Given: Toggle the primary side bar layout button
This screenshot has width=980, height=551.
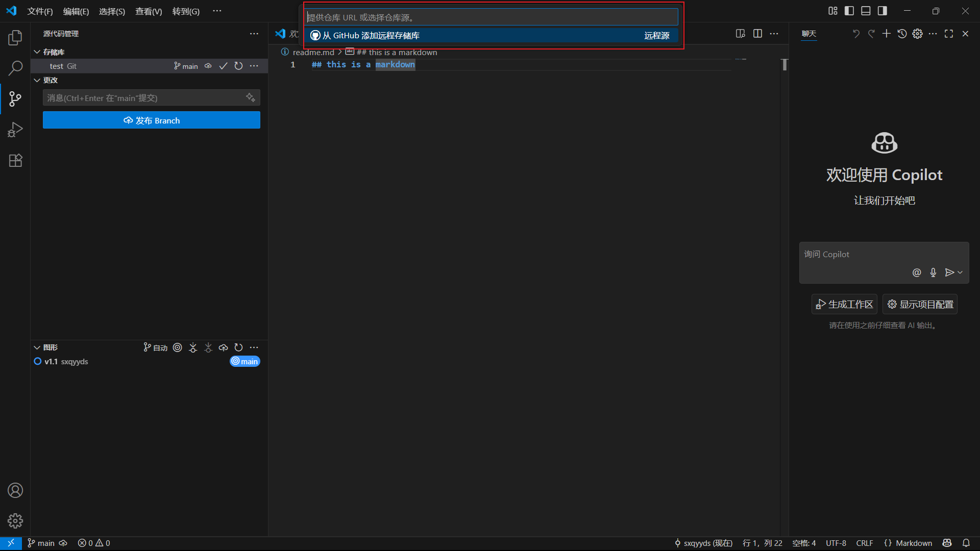Looking at the screenshot, I should [x=849, y=11].
